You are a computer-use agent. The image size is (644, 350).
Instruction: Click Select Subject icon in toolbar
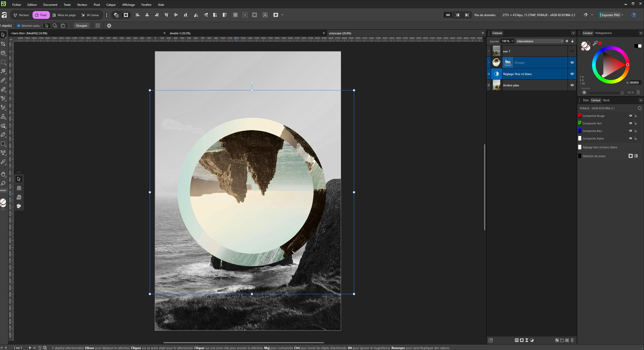(x=265, y=15)
